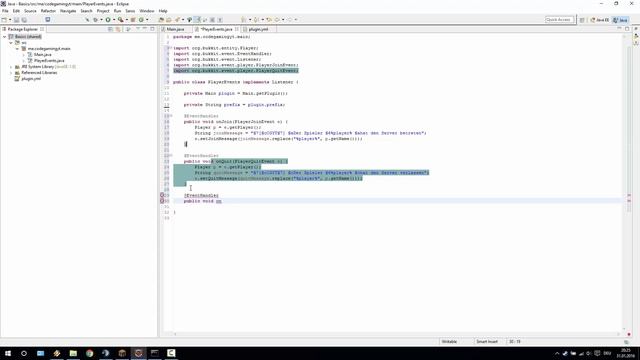The height and width of the screenshot is (360, 640).
Task: Click Back navigation arrow in toolbar
Action: click(x=277, y=20)
